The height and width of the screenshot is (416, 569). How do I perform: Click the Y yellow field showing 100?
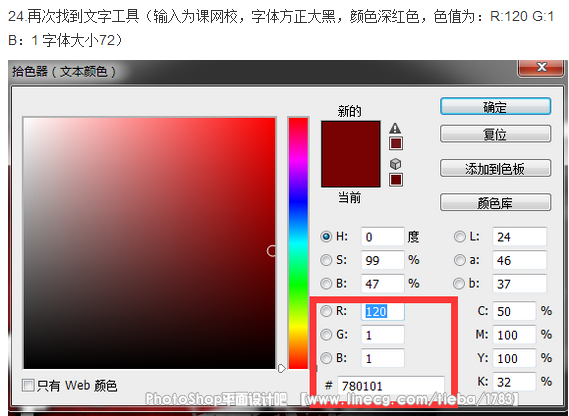tap(514, 358)
